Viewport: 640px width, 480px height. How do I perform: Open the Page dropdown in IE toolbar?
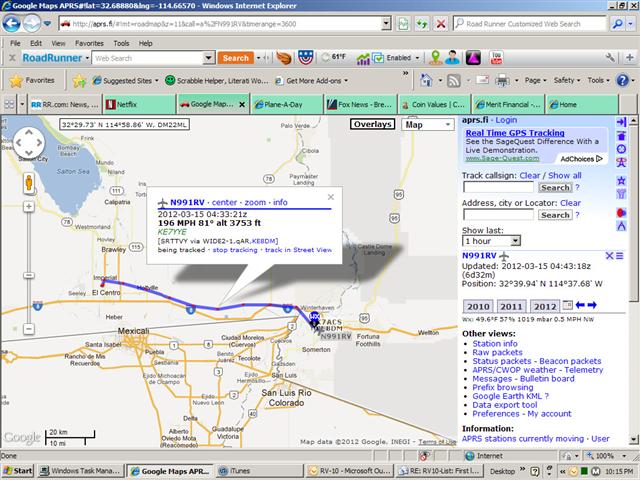pyautogui.click(x=537, y=80)
